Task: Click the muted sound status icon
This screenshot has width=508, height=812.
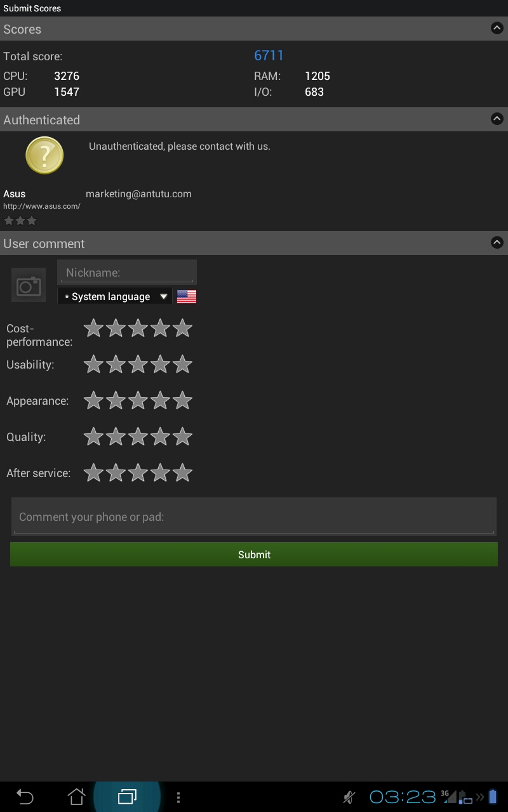Action: coord(349,797)
